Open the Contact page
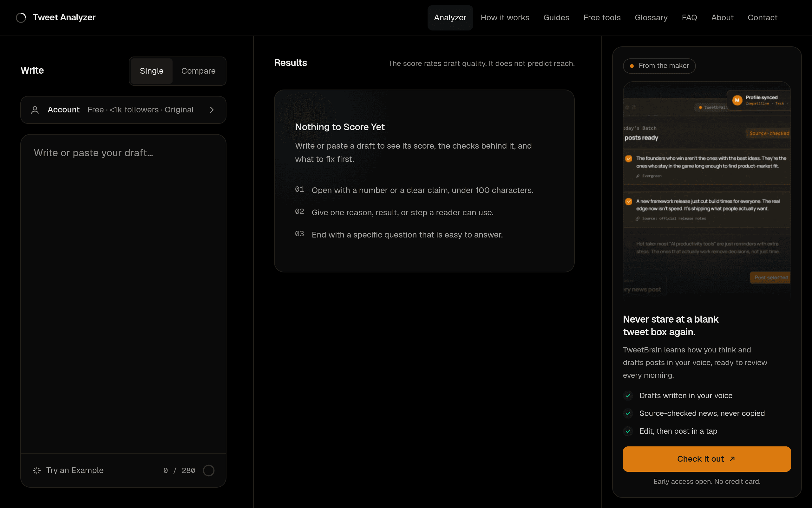812x508 pixels. (x=762, y=17)
